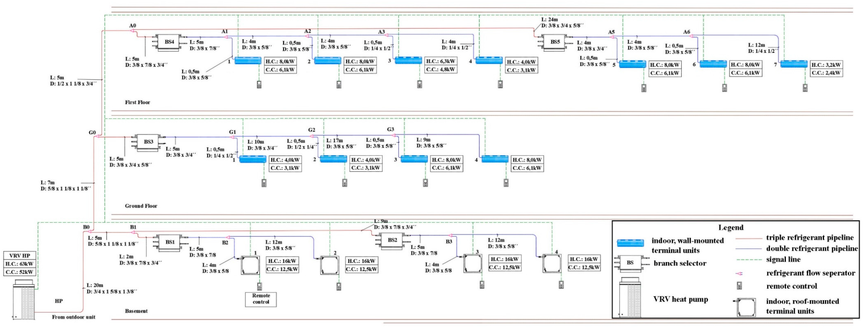Click the First Floor label
The height and width of the screenshot is (329, 868).
[x=138, y=102]
